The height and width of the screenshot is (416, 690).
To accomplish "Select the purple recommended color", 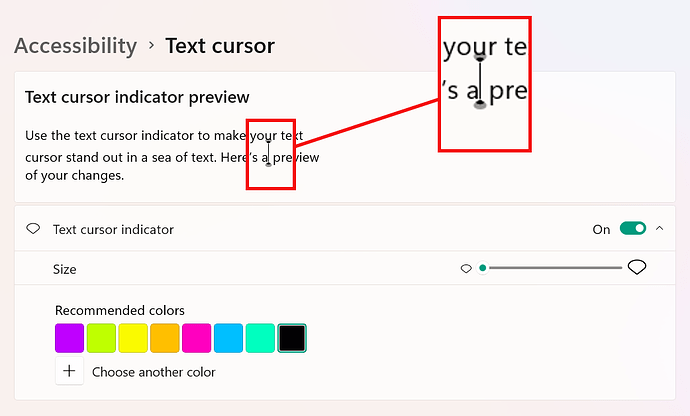I will click(69, 338).
